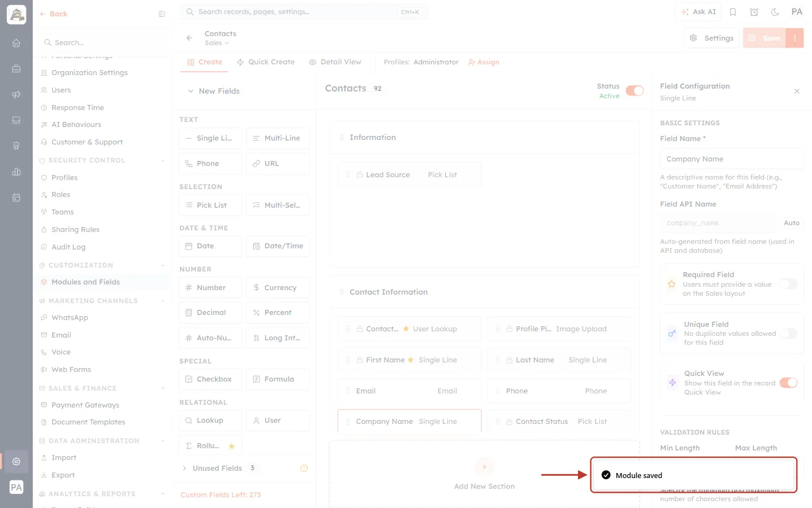Screen dimensions: 812x508
Task: Toggle the Contacts module Status switch
Action: click(x=635, y=91)
